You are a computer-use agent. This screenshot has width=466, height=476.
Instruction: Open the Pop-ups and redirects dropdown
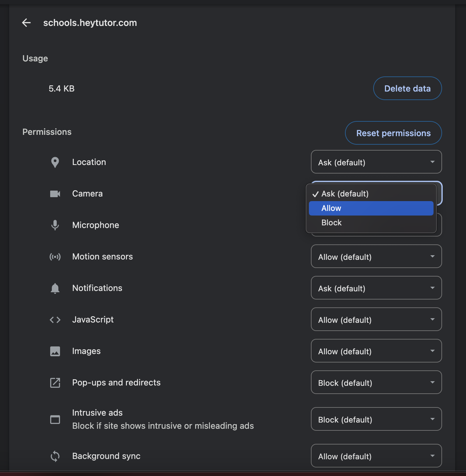click(376, 382)
